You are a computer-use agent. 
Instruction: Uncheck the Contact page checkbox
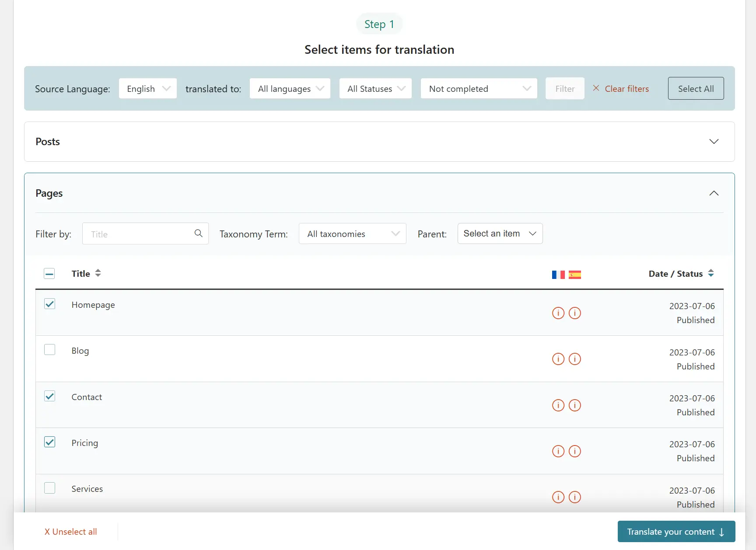(x=49, y=396)
